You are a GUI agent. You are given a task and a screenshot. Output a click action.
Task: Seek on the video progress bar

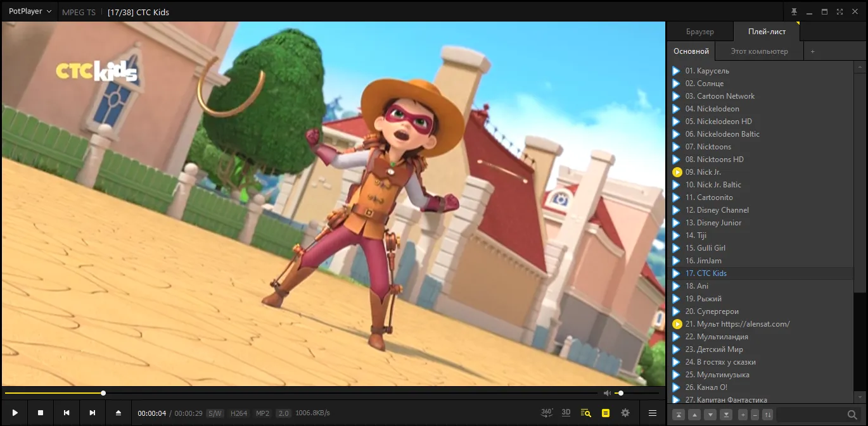pos(301,393)
